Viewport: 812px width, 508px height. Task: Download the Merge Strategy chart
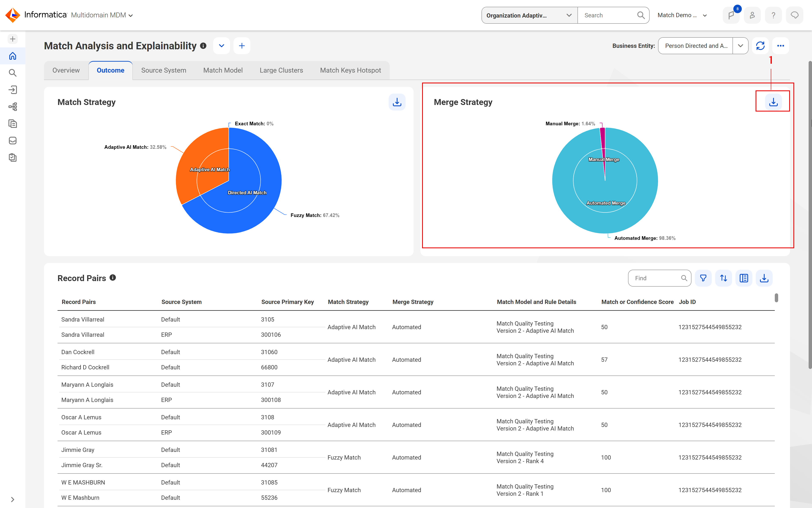774,102
